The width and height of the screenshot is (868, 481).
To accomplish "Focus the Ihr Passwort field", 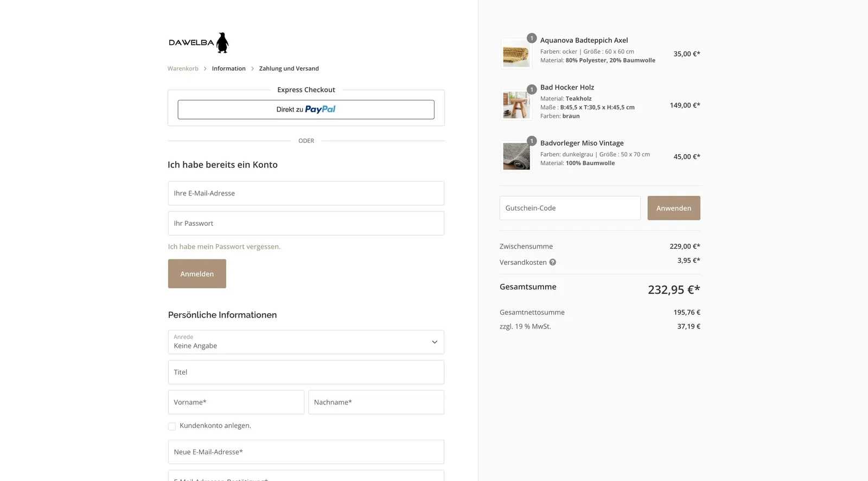I will [306, 223].
